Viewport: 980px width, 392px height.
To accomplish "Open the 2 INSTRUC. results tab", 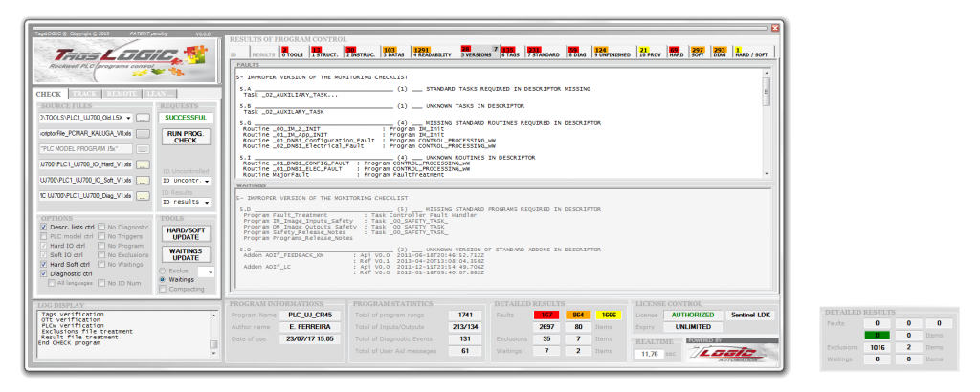I will (360, 53).
